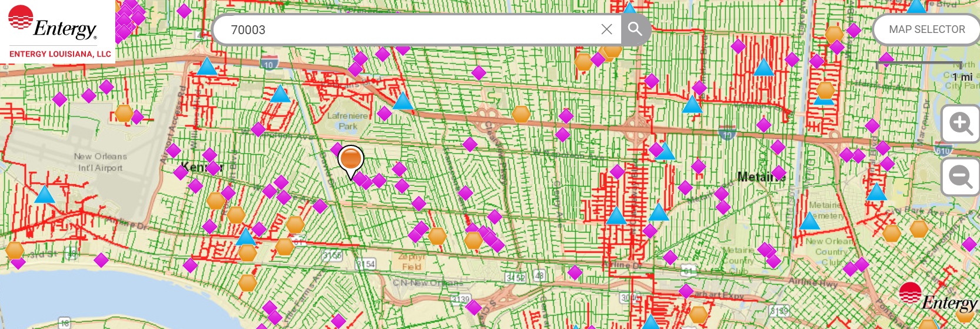980x329 pixels.
Task: Click the 3155 route shield
Action: 332,255
